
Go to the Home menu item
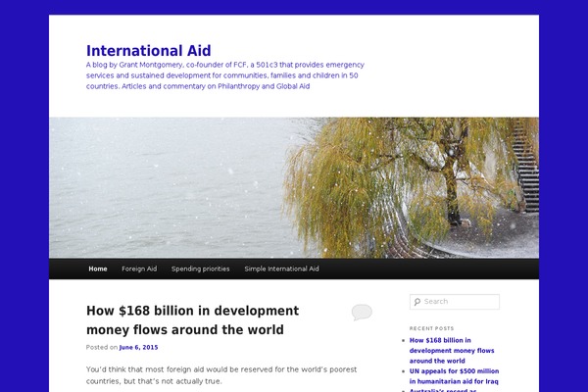(x=98, y=269)
